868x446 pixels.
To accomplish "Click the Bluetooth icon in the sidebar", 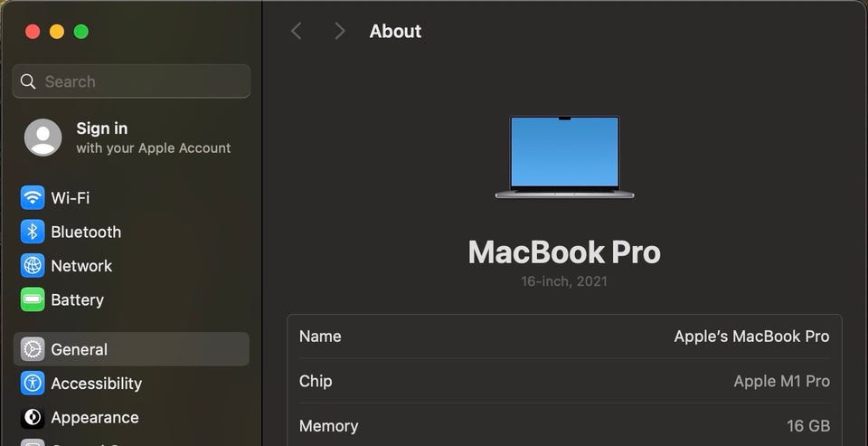I will click(x=33, y=232).
